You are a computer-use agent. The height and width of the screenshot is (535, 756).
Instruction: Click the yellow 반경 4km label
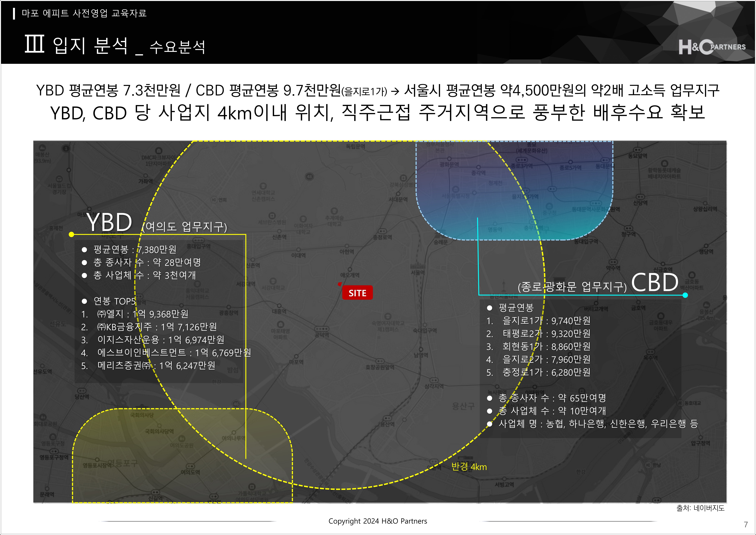469,466
